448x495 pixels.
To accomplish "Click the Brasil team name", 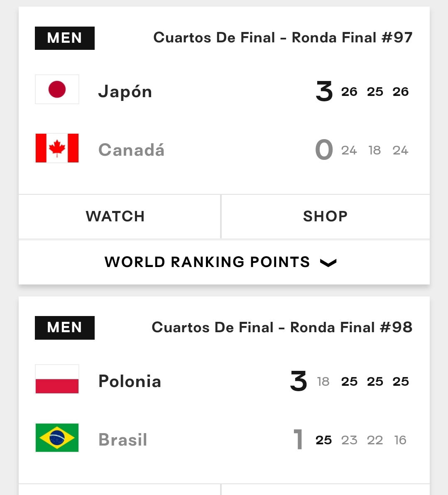I will (123, 439).
